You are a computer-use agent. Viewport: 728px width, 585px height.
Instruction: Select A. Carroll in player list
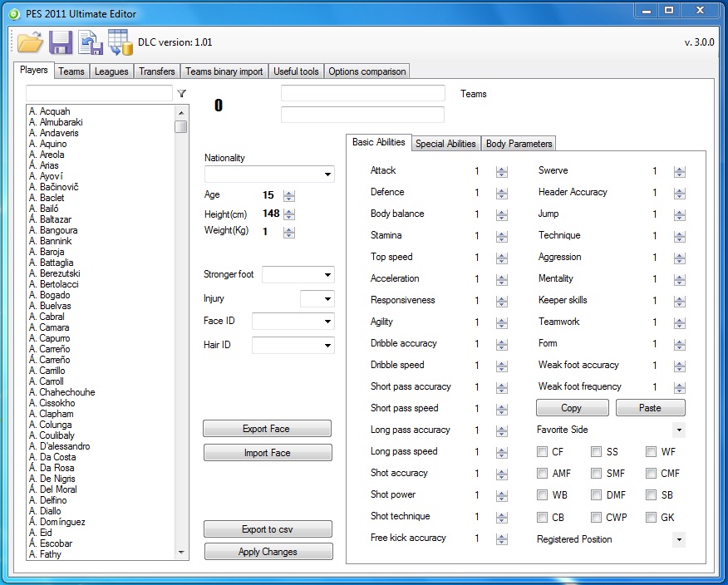[46, 381]
